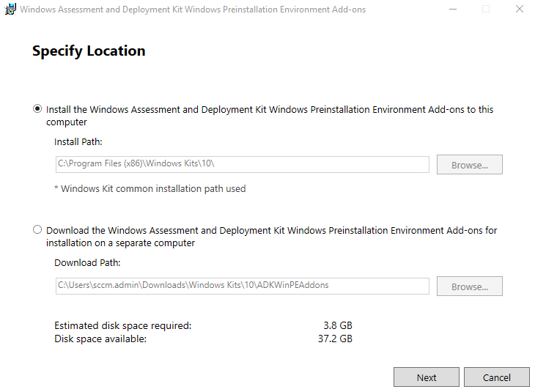Screen dimensions: 535x392
Task: Select the download for separate computer radio button
Action: pos(37,230)
